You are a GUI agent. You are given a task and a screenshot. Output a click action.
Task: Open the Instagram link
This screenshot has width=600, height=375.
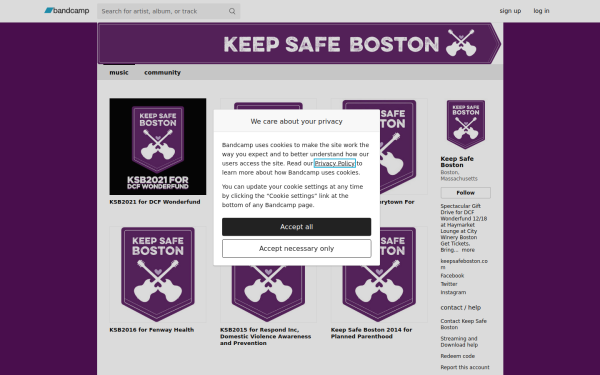click(x=453, y=292)
